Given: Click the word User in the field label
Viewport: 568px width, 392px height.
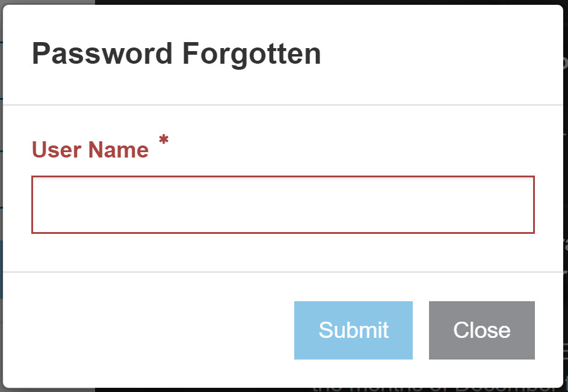Looking at the screenshot, I should [x=57, y=150].
